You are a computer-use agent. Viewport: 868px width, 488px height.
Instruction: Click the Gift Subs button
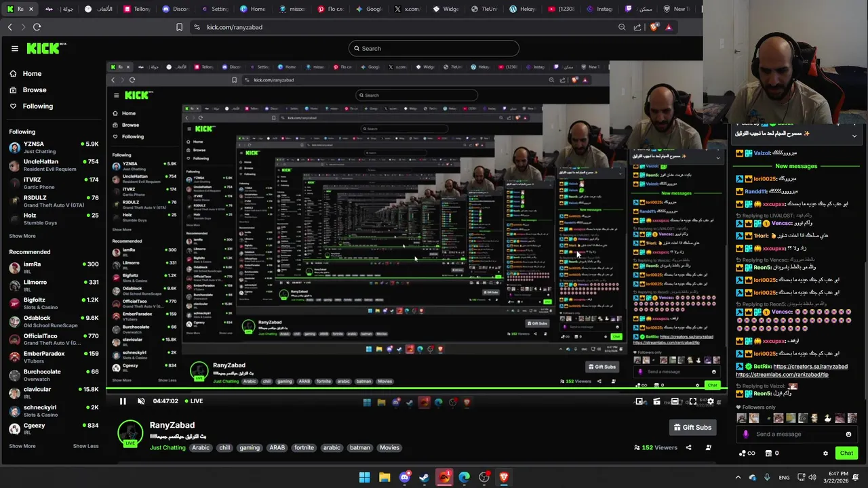pyautogui.click(x=692, y=427)
